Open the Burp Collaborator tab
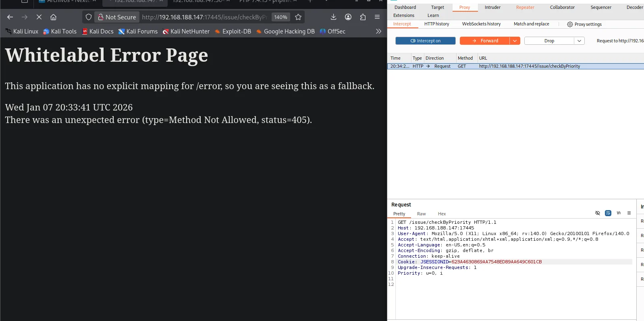 point(562,7)
